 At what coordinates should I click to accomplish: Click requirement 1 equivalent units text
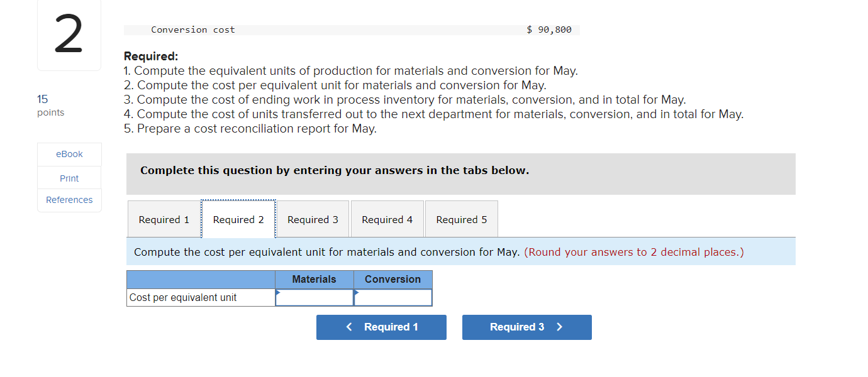[351, 71]
